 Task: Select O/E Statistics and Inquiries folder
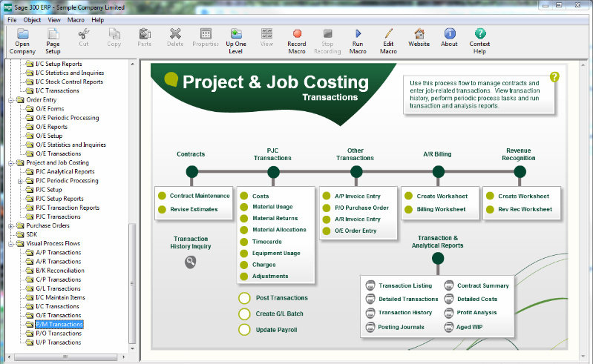[71, 145]
